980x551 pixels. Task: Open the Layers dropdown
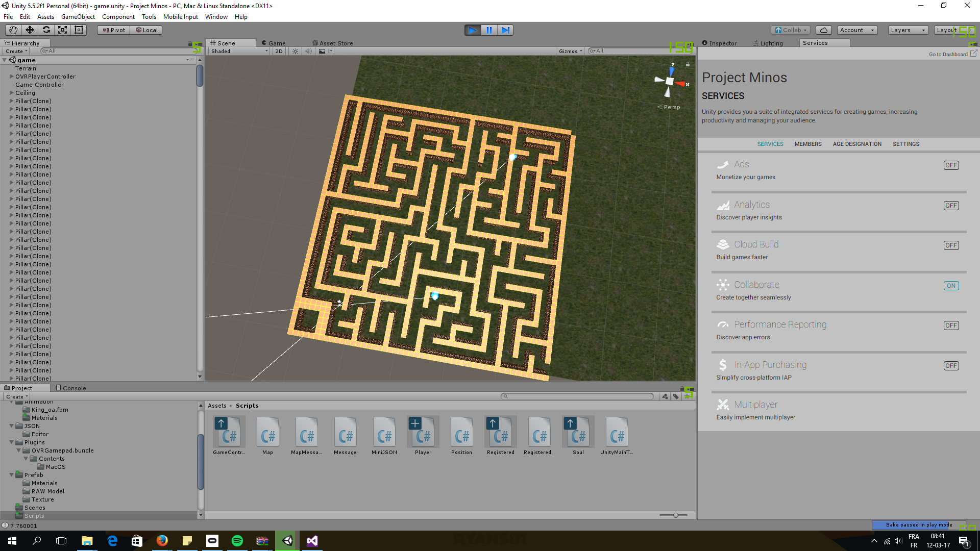point(908,30)
